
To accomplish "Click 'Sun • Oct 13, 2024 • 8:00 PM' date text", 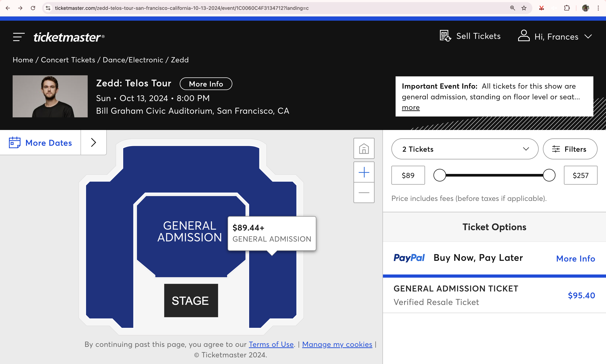I will pyautogui.click(x=153, y=98).
